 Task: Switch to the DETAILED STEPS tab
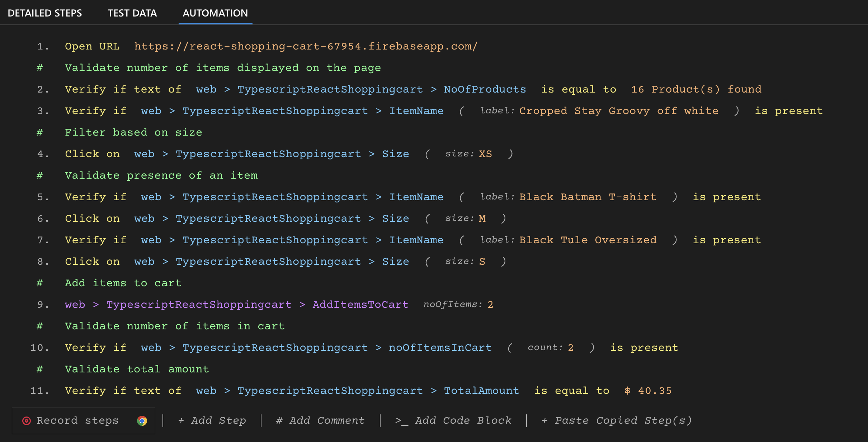click(45, 13)
